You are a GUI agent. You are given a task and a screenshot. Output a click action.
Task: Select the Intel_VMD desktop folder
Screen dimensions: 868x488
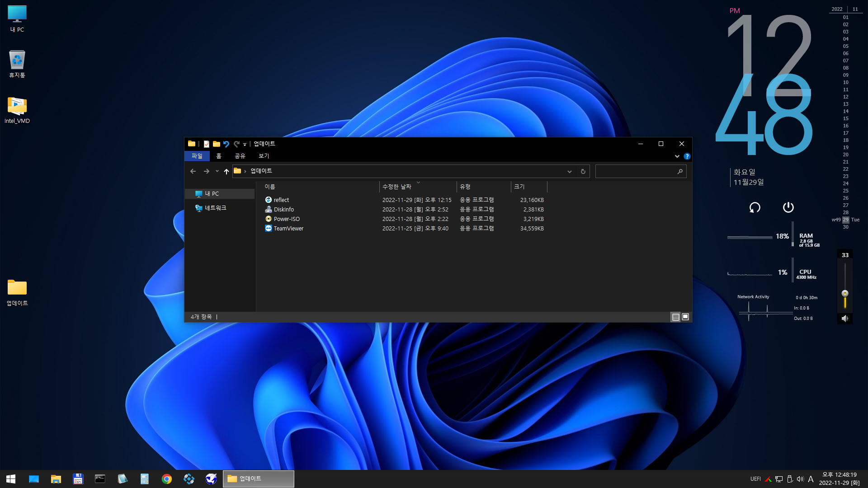pos(17,111)
